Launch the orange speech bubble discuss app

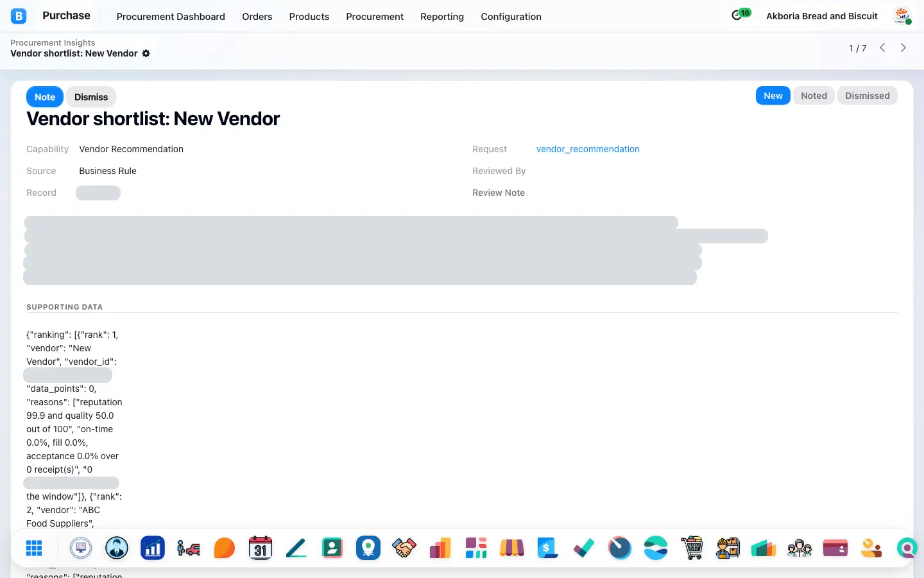(225, 548)
